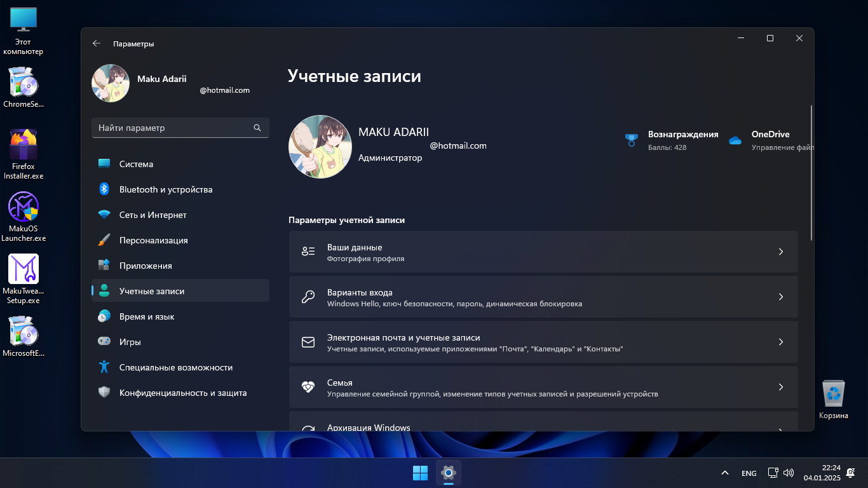Click the gamepad icon for Игры
Image resolution: width=868 pixels, height=488 pixels.
coord(104,342)
